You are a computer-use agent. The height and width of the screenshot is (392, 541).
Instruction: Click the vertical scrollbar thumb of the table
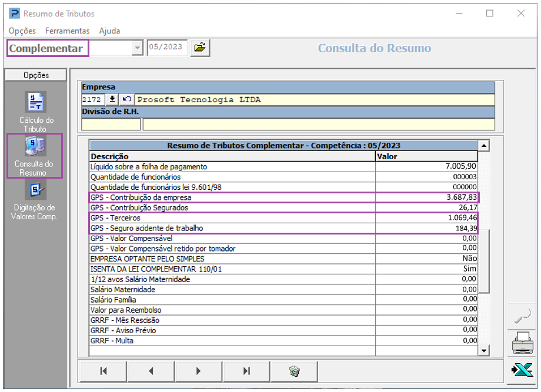(x=484, y=261)
